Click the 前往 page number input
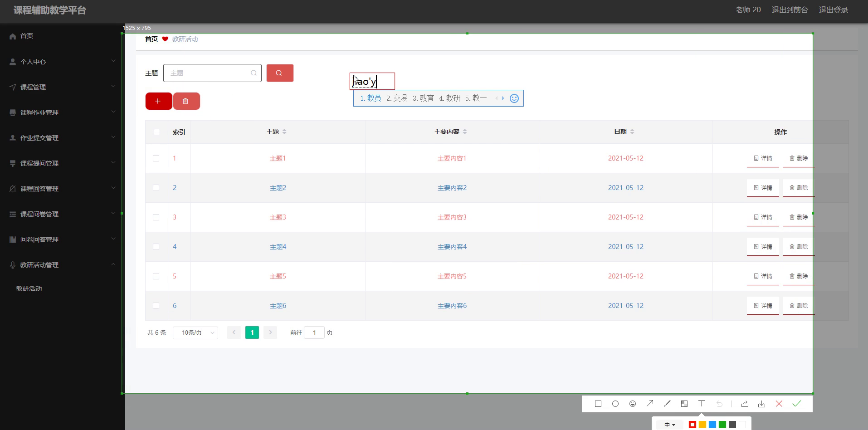 (314, 332)
